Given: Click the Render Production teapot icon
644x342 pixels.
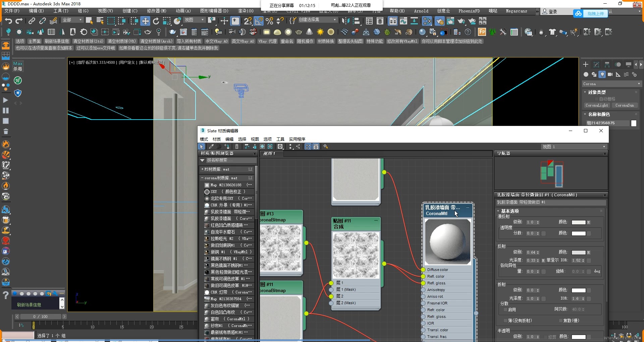Looking at the screenshot, I should pos(461,21).
